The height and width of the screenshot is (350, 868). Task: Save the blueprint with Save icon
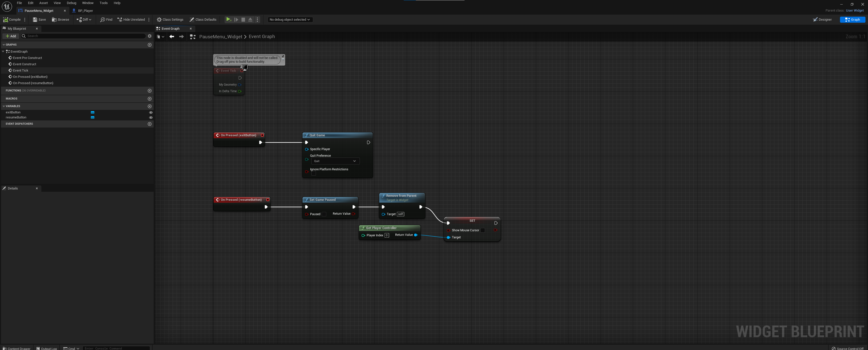[x=35, y=19]
